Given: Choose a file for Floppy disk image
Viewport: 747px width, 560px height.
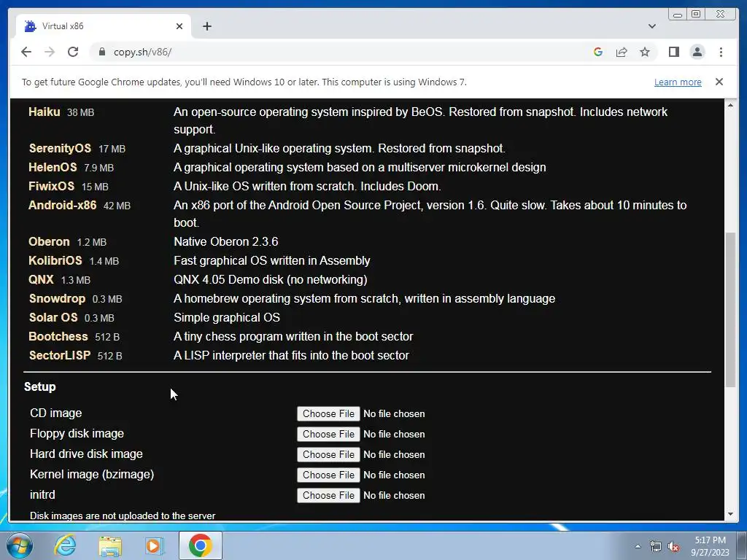Looking at the screenshot, I should click(328, 435).
